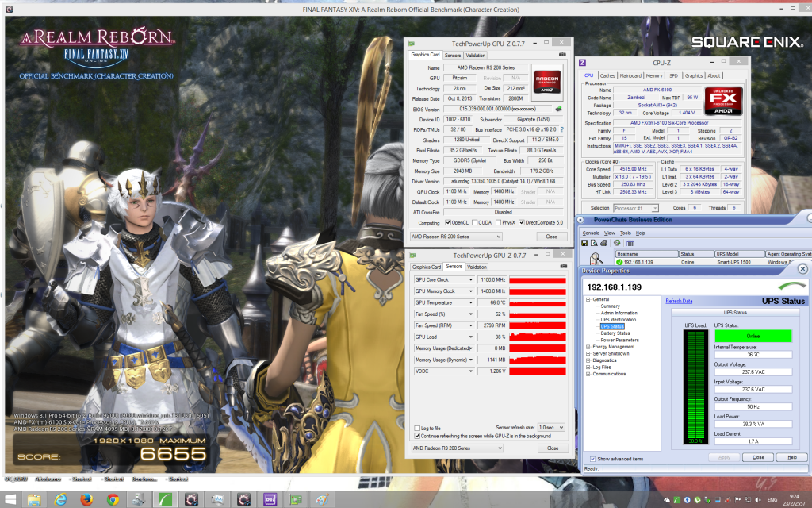This screenshot has width=812, height=508.
Task: Open CPU-Z Processor selection dropdown
Action: click(636, 208)
